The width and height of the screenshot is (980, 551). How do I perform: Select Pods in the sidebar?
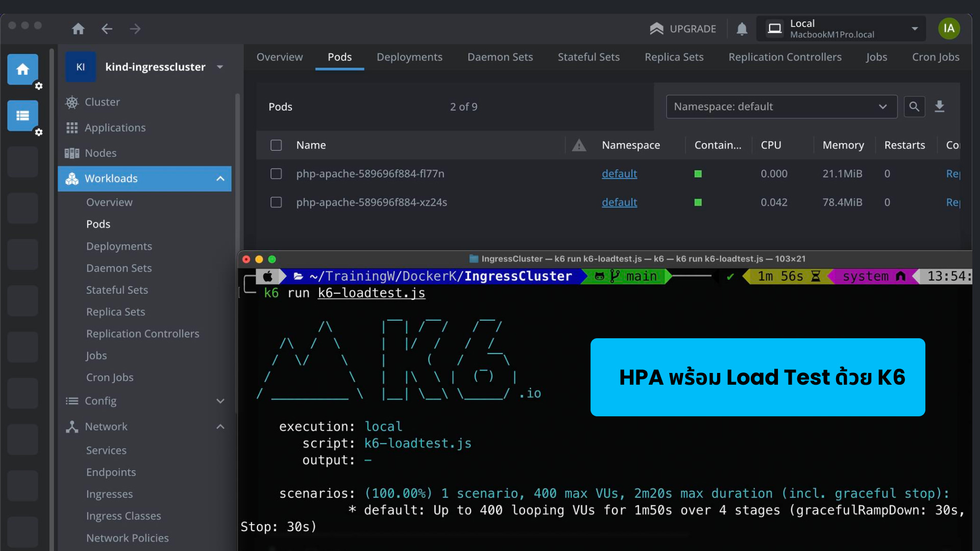(98, 224)
